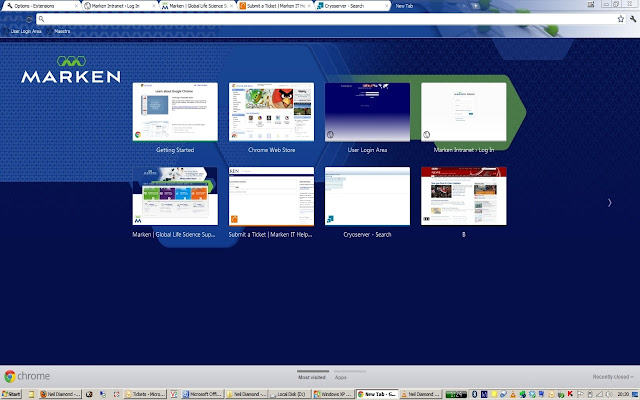Click the search icon in the address bar

point(41,19)
